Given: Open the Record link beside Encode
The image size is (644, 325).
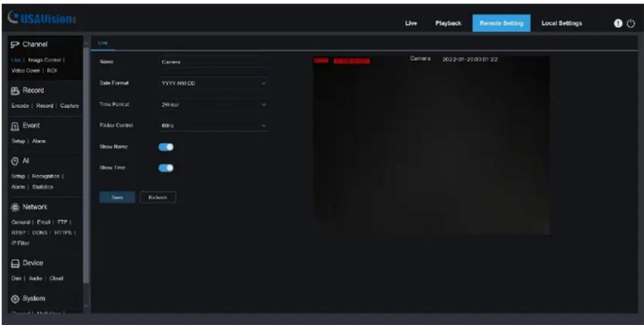Looking at the screenshot, I should click(44, 106).
